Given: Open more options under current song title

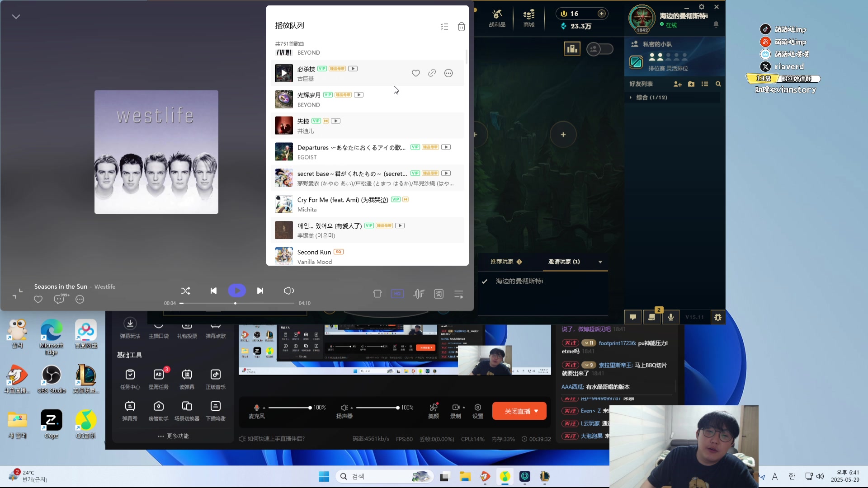Looking at the screenshot, I should point(80,299).
